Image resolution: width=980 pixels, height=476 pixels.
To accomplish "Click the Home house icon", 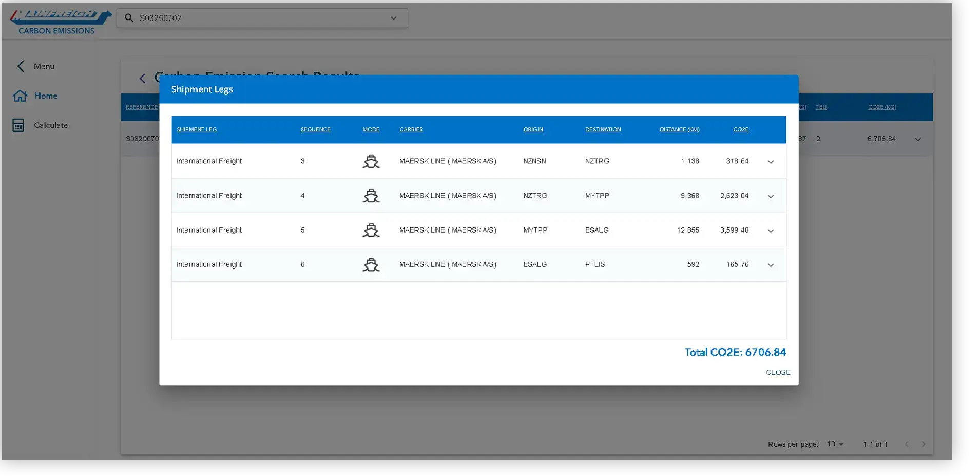I will coord(20,96).
